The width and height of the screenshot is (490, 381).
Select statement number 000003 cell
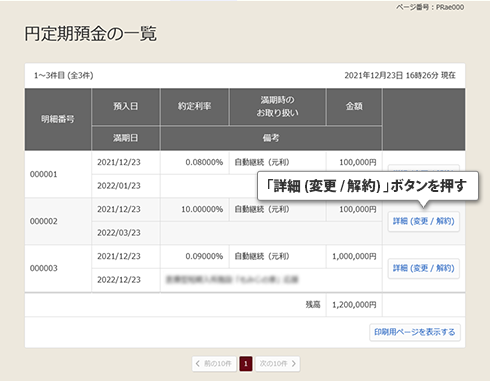[x=58, y=268]
